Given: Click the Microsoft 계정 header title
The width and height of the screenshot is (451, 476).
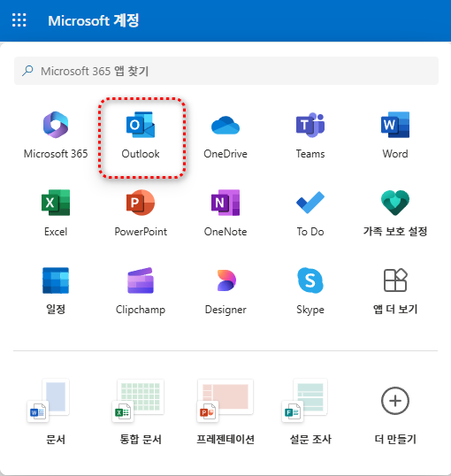Looking at the screenshot, I should (x=94, y=20).
